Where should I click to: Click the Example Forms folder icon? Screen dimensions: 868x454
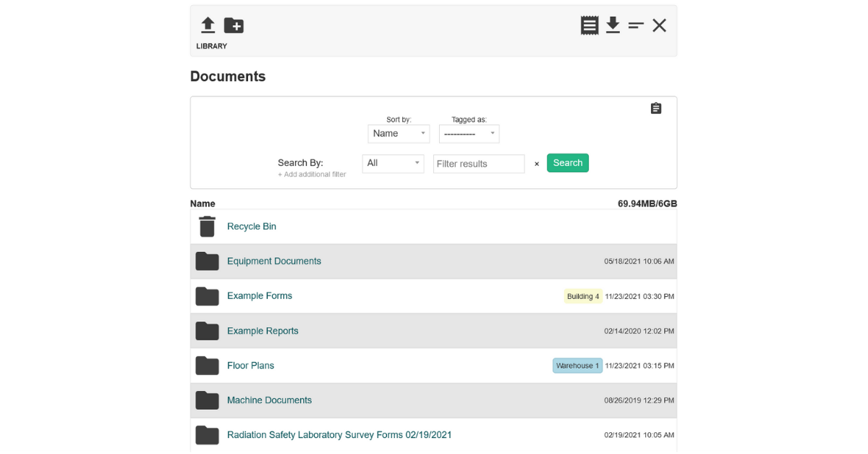pos(208,296)
